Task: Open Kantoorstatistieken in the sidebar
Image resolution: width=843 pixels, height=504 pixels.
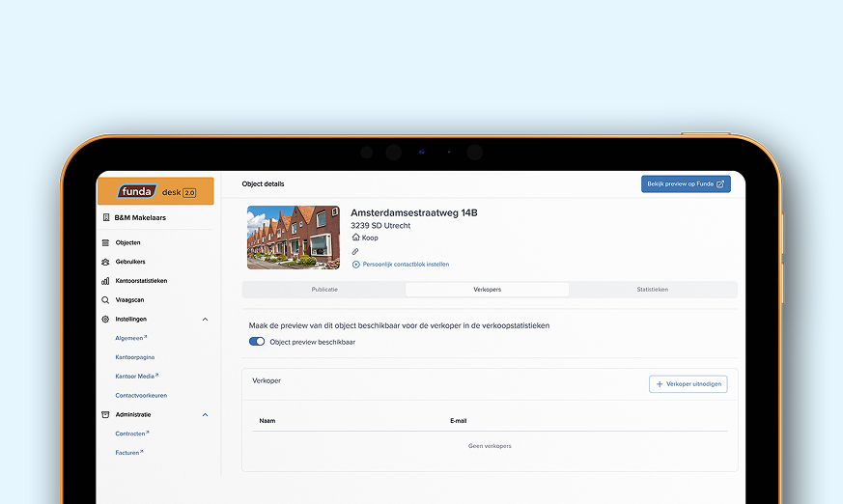Action: pyautogui.click(x=141, y=281)
